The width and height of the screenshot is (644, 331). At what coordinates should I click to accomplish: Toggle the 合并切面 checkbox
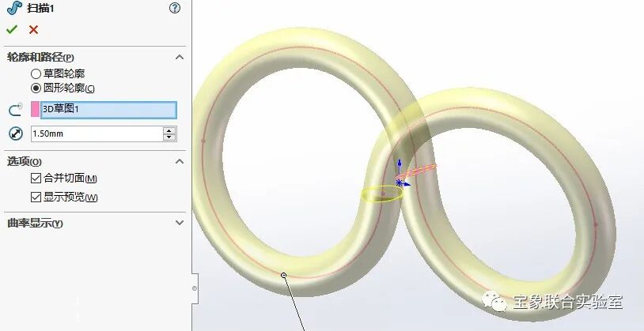tap(36, 178)
